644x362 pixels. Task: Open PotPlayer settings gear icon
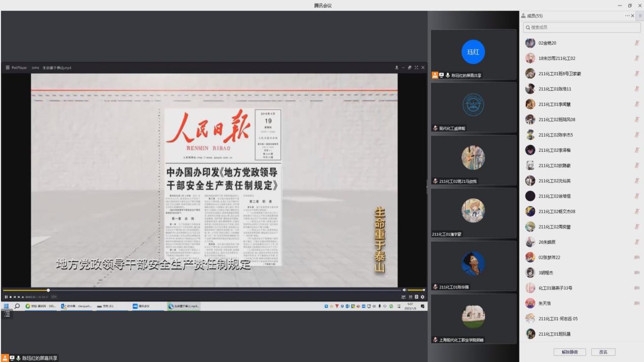click(x=422, y=297)
